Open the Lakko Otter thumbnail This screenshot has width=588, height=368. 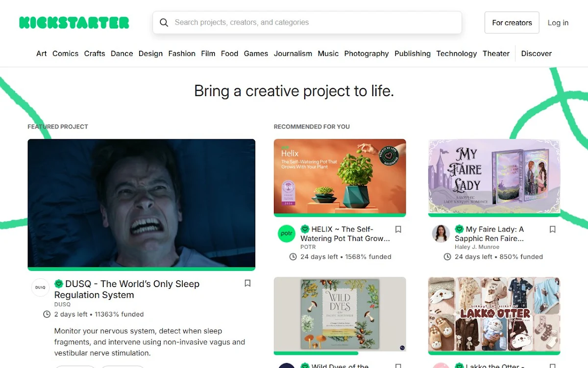494,314
